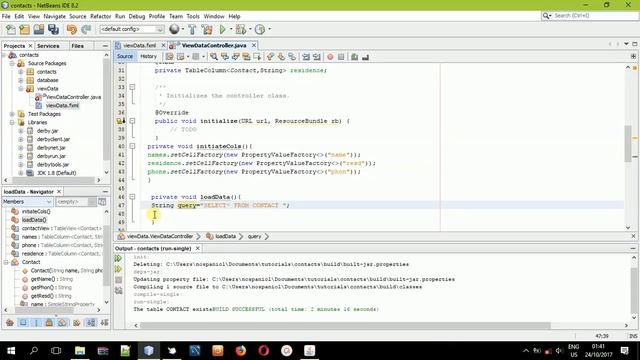Click Re-run green arrows icon in Output panel
The height and width of the screenshot is (360, 640).
pyautogui.click(x=118, y=258)
